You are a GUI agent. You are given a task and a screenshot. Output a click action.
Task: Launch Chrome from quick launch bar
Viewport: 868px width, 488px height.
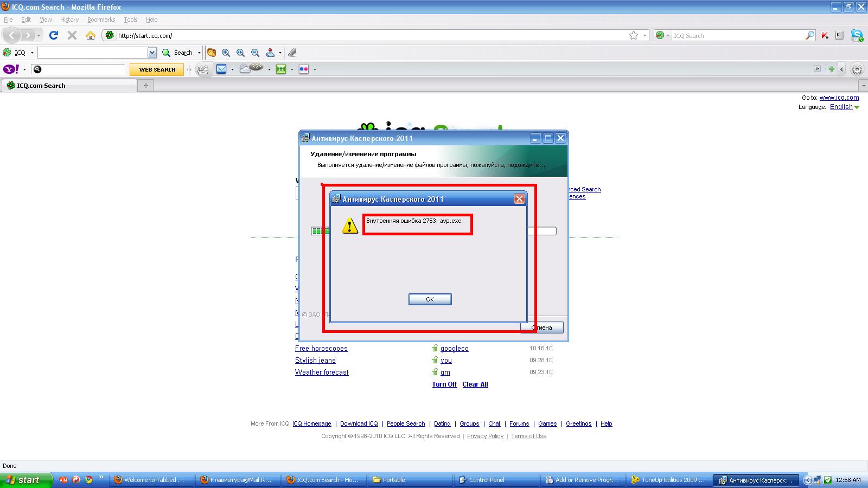[x=88, y=480]
